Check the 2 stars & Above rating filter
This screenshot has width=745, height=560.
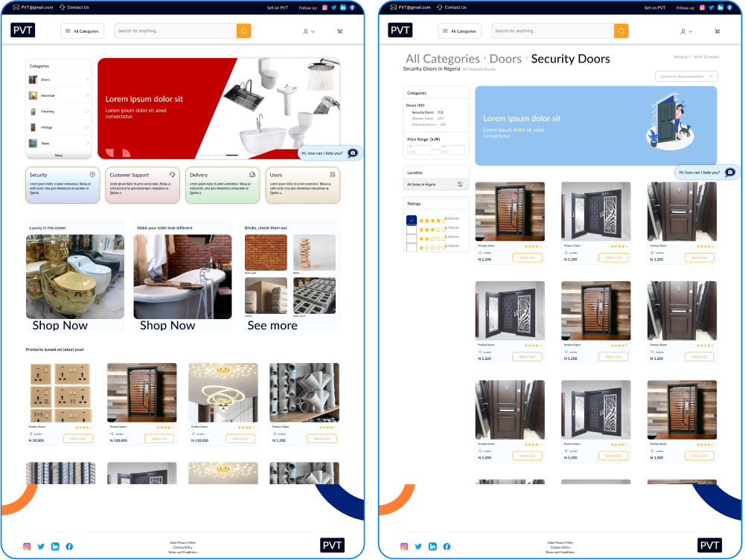click(x=412, y=238)
